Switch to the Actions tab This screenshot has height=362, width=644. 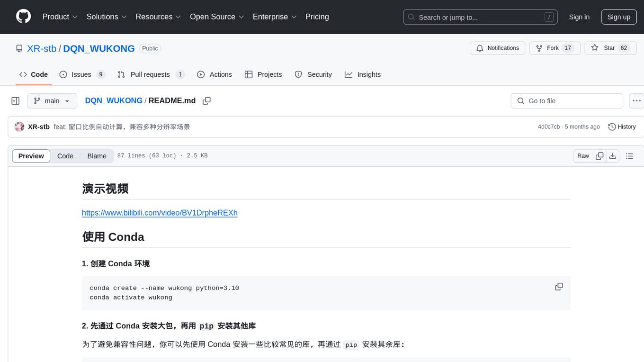[x=214, y=74]
